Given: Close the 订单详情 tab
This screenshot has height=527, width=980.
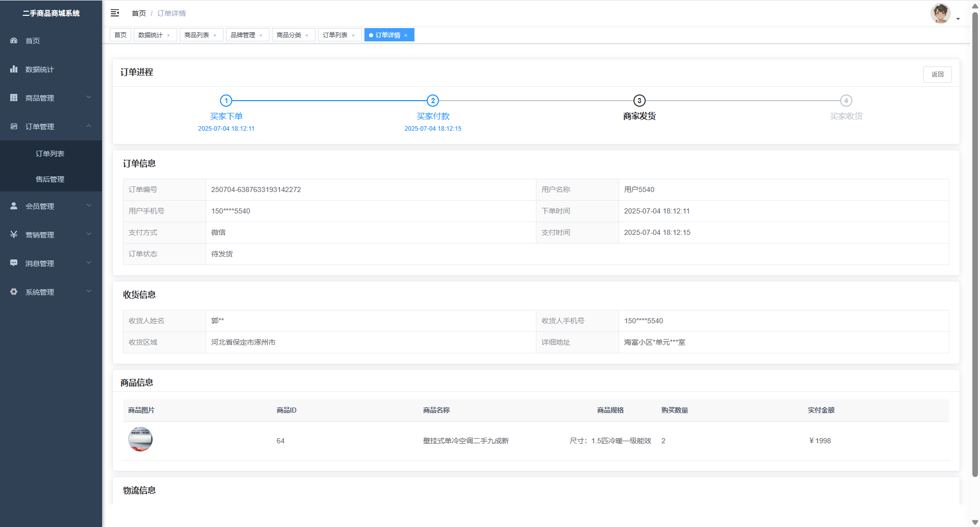Looking at the screenshot, I should click(406, 35).
